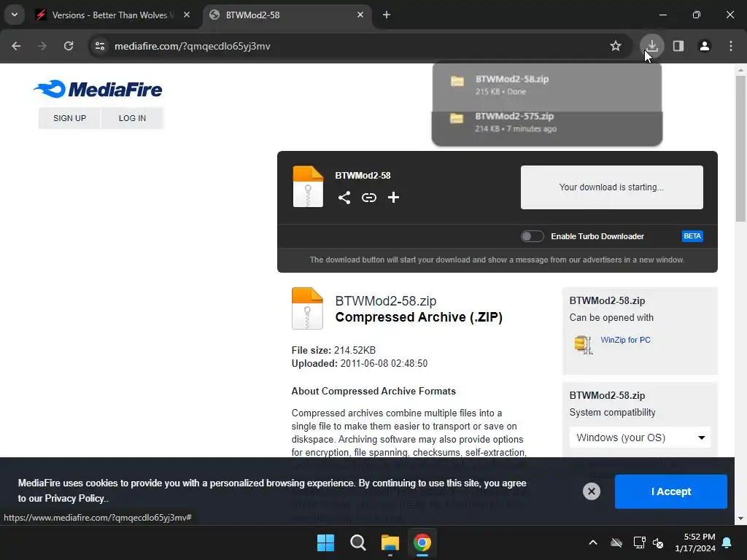Viewport: 747px width, 560px height.
Task: Open Chrome three-dot menu
Action: click(731, 46)
